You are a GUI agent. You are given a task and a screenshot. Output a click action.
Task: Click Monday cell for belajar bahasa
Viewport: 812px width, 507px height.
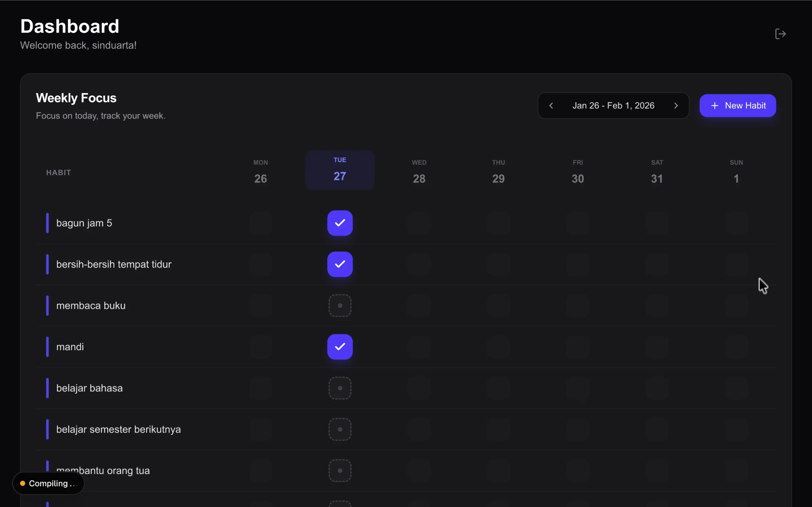click(261, 388)
